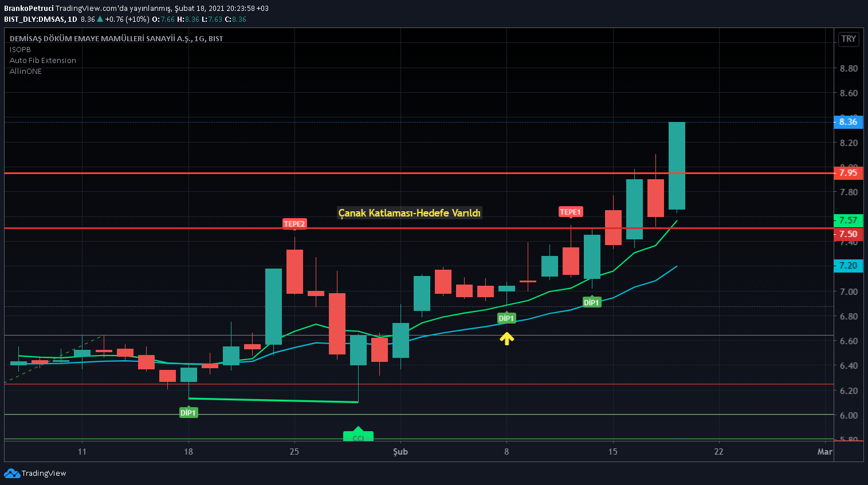Click the AllinONE indicator label
868x485 pixels.
coord(26,72)
